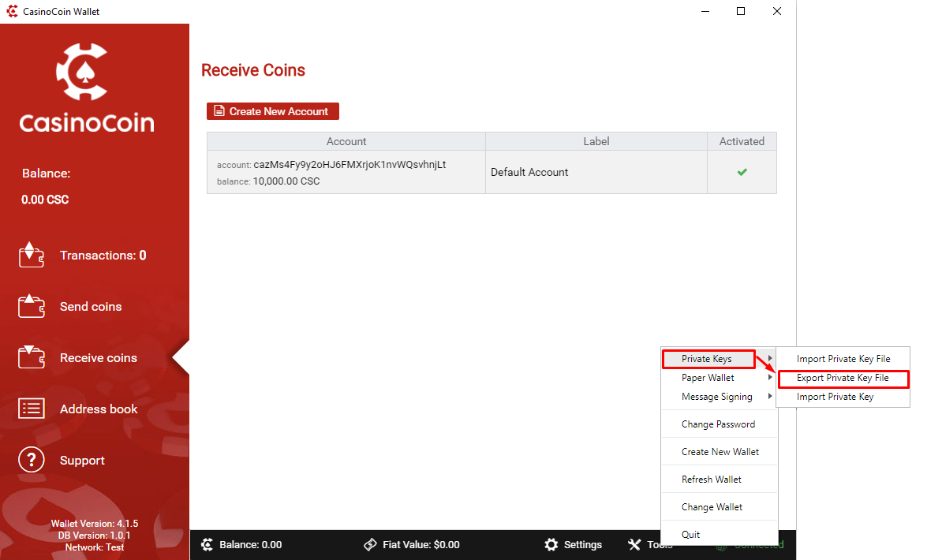This screenshot has height=560, width=927.
Task: Open Transactions wallet icon
Action: (32, 255)
